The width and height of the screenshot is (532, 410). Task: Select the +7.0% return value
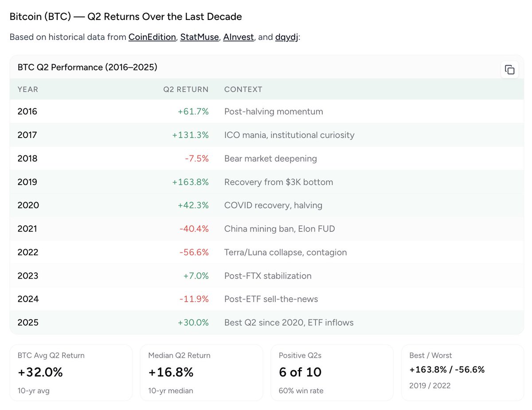(196, 276)
